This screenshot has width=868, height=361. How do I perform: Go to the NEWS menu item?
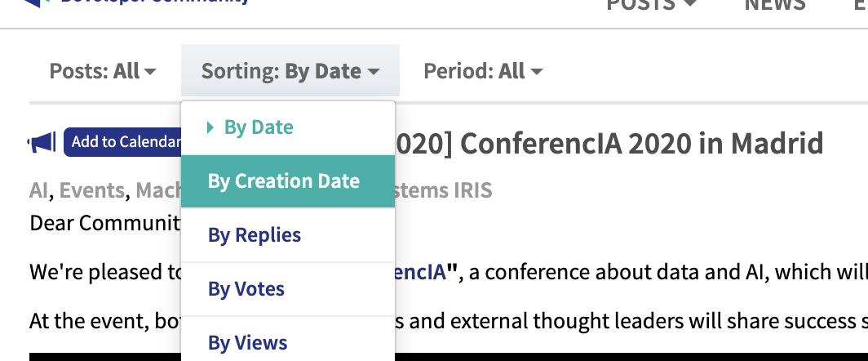[774, 4]
